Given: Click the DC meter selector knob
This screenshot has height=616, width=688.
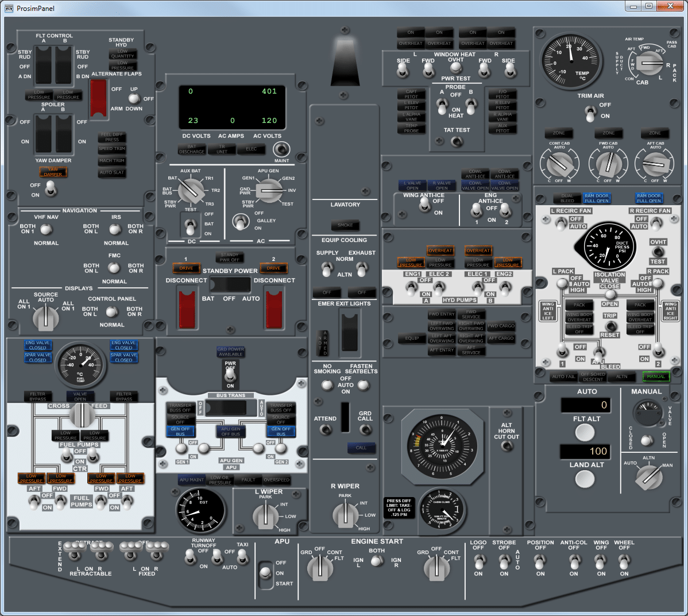Looking at the screenshot, I should point(191,191).
